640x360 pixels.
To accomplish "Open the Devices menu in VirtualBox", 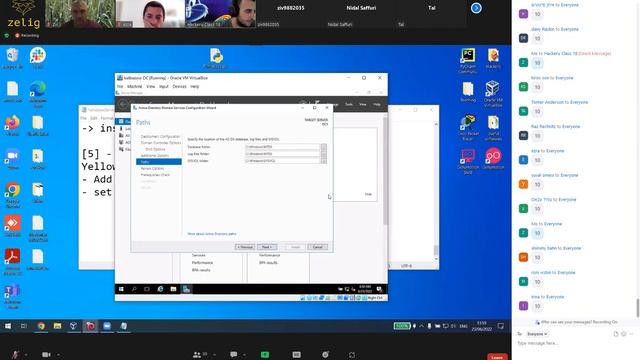I will coord(179,87).
